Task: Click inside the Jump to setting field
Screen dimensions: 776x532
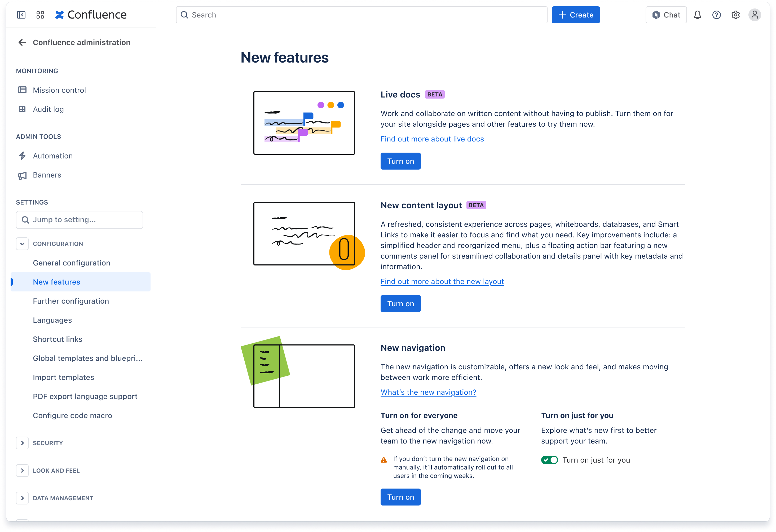Action: click(x=79, y=220)
